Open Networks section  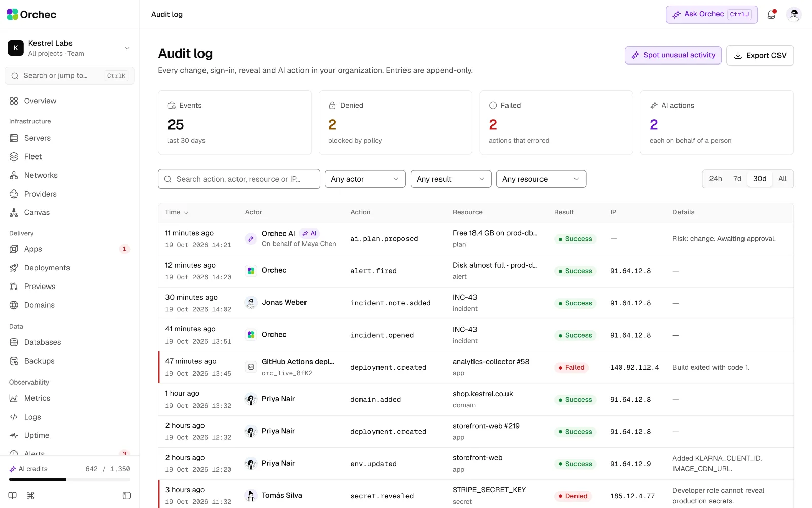point(70,175)
